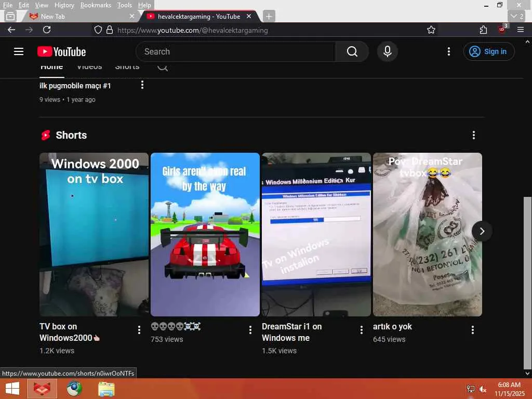Go forward in browser history

(29, 30)
